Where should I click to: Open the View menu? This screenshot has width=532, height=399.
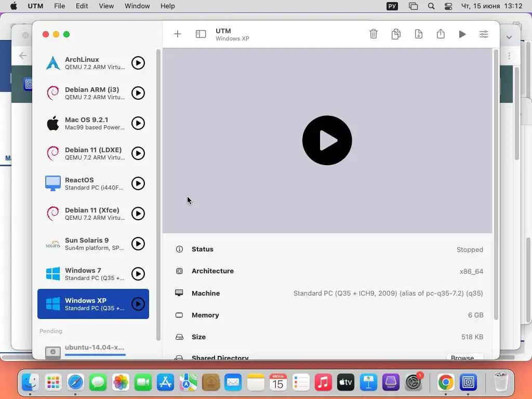click(106, 6)
